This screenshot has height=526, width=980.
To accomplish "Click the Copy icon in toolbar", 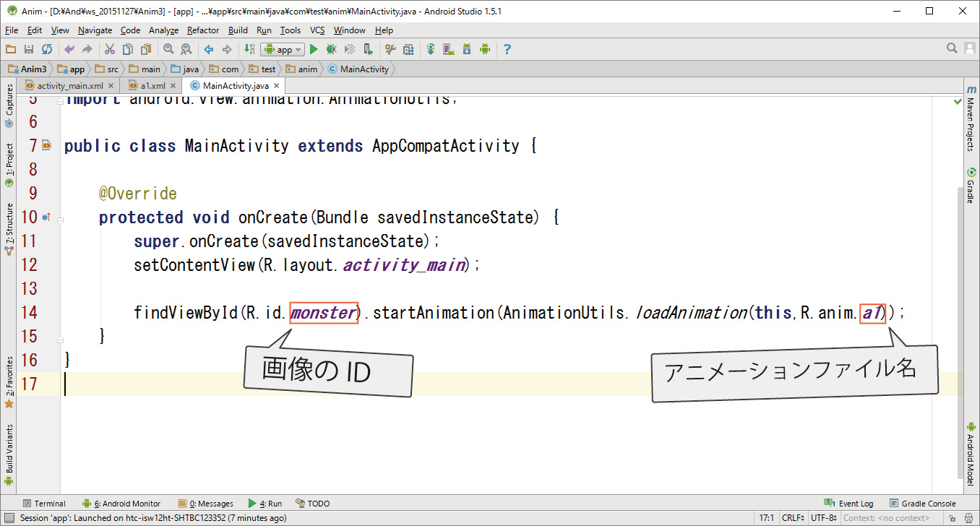I will [128, 49].
